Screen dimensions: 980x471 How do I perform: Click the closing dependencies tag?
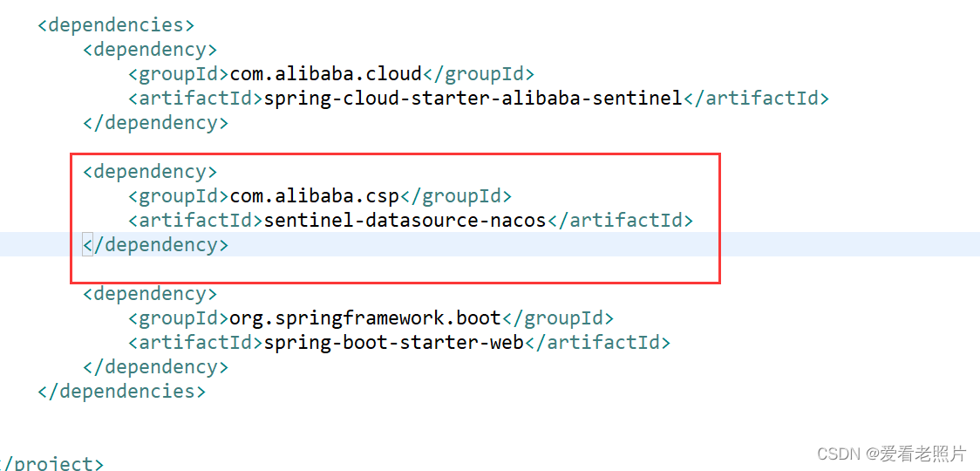click(x=121, y=392)
